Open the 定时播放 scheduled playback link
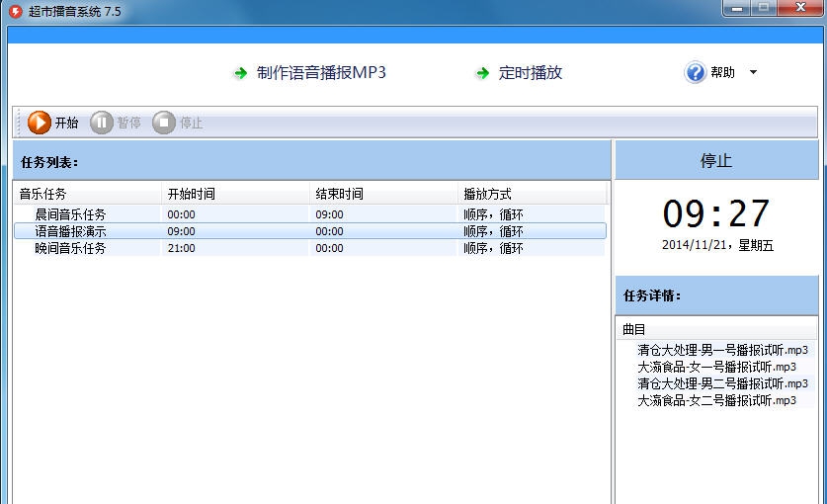This screenshot has width=827, height=504. 531,73
